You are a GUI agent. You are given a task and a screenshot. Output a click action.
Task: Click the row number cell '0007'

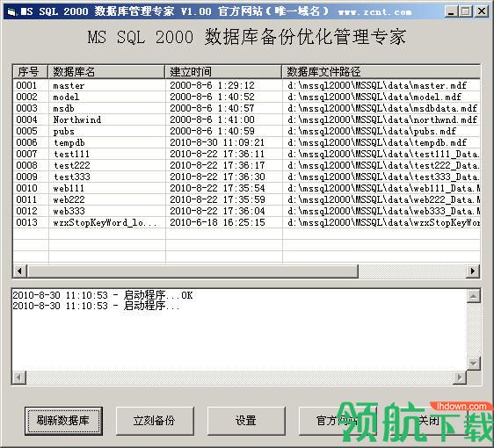(x=26, y=154)
